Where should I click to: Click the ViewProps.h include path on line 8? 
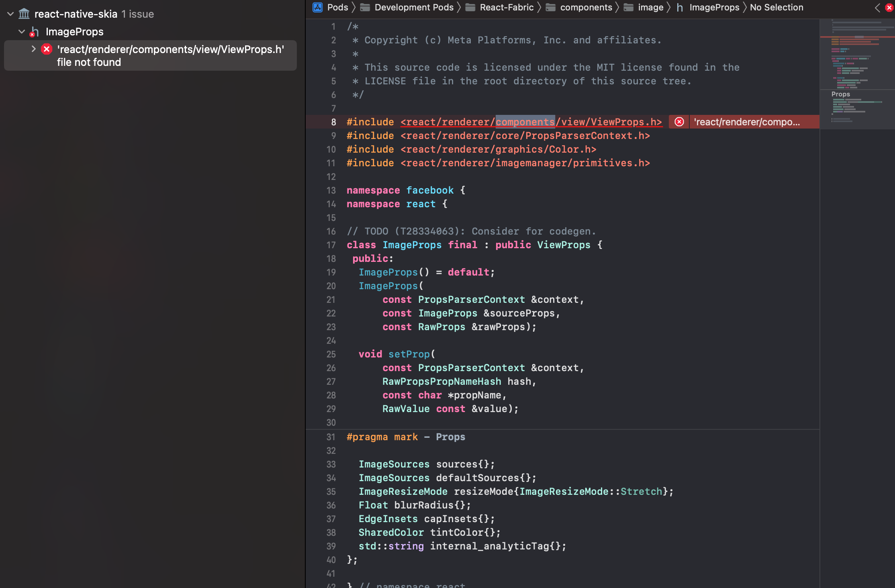(x=531, y=122)
